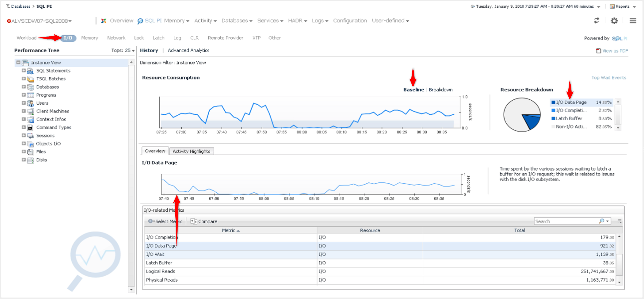The width and height of the screenshot is (644, 299).
Task: Open the settings gear icon
Action: (x=614, y=21)
